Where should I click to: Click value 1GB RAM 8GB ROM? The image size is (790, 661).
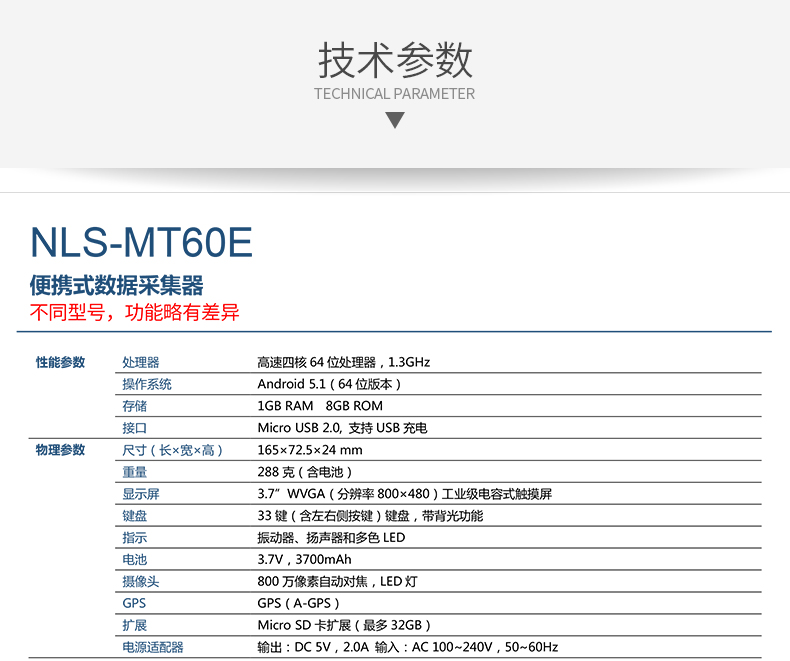click(x=320, y=406)
